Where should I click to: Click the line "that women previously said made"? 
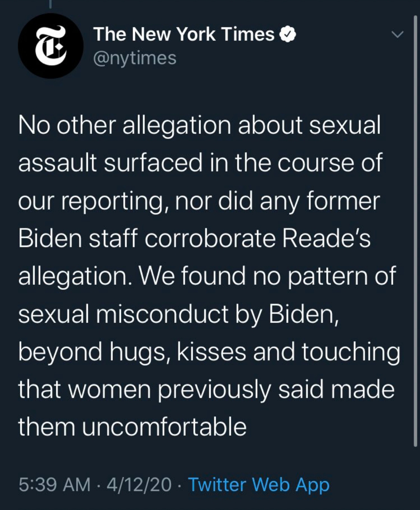pos(206,389)
